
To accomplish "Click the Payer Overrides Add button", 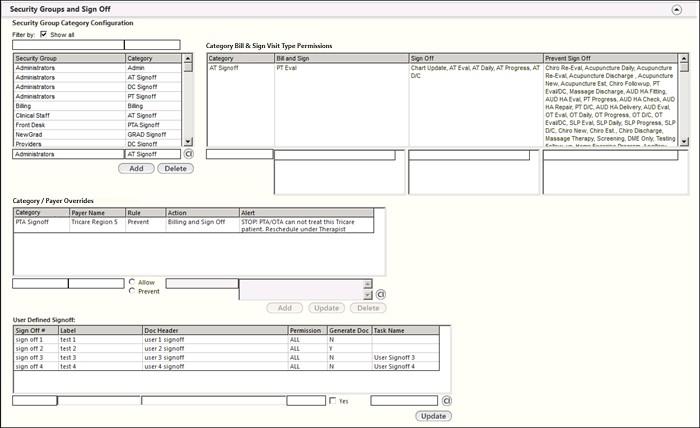I will click(x=285, y=308).
